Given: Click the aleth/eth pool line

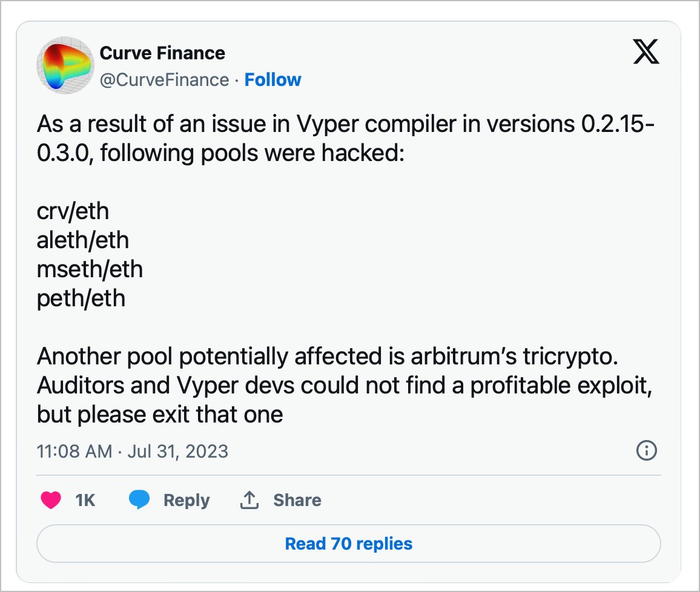Looking at the screenshot, I should click(83, 240).
